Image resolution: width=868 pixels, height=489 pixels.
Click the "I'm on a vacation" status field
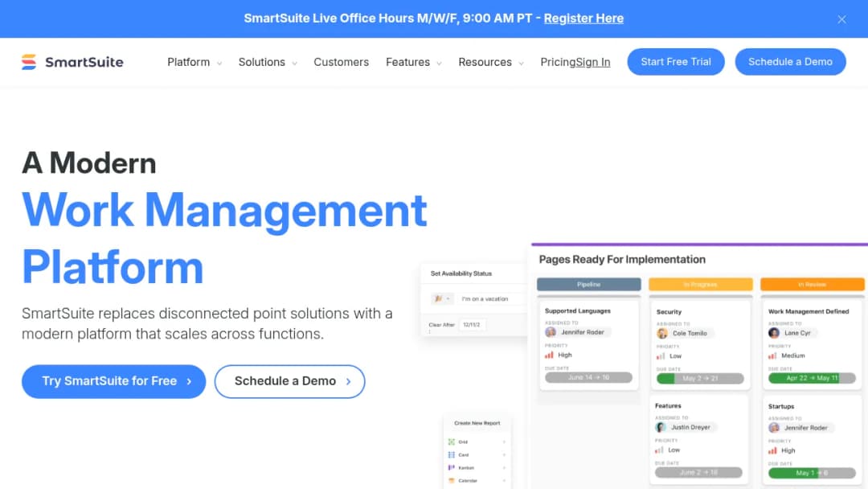click(490, 298)
